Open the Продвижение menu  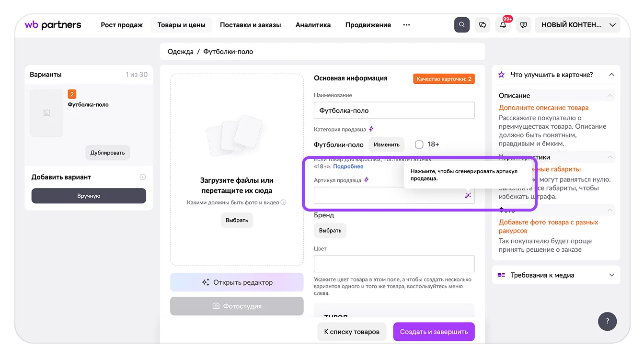coord(368,25)
